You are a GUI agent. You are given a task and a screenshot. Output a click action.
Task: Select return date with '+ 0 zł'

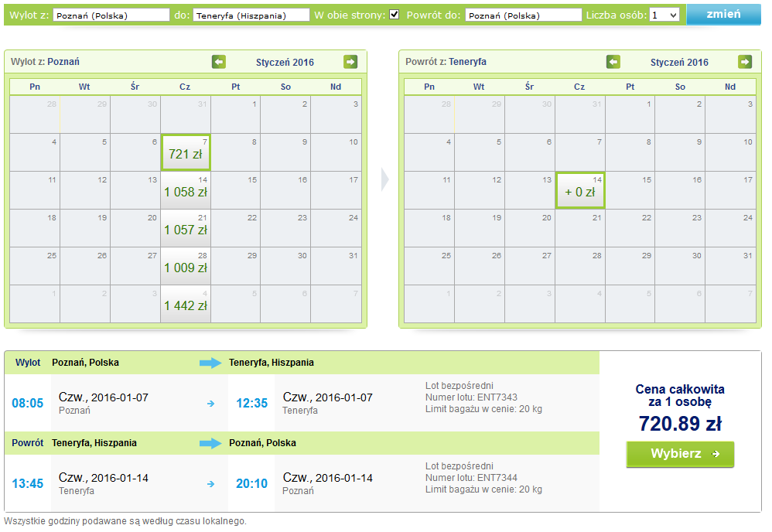[580, 190]
